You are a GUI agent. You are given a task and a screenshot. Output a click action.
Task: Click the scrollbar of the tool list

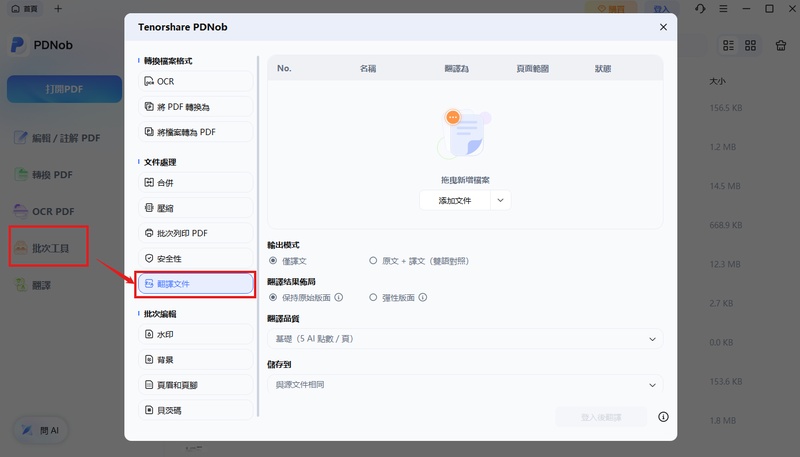tap(258, 236)
